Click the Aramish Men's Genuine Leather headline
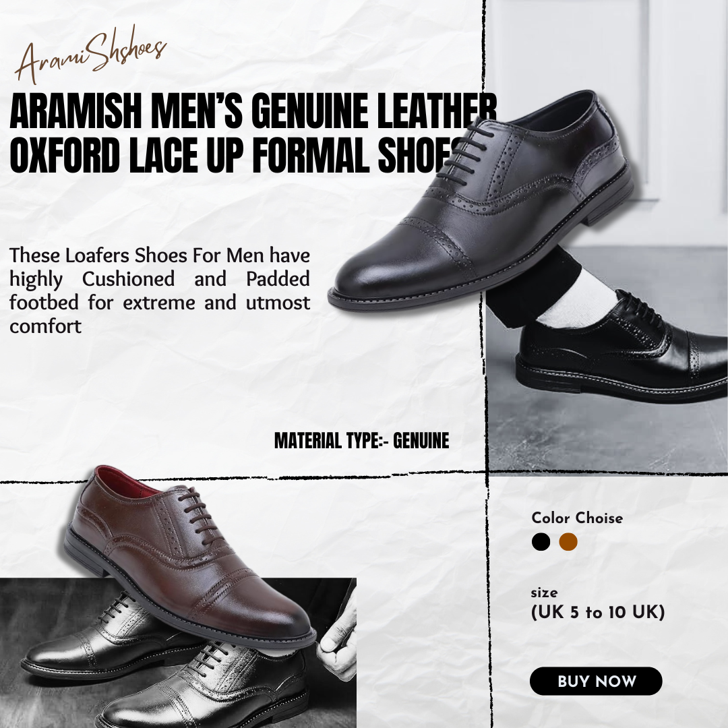The width and height of the screenshot is (728, 728). [x=253, y=111]
